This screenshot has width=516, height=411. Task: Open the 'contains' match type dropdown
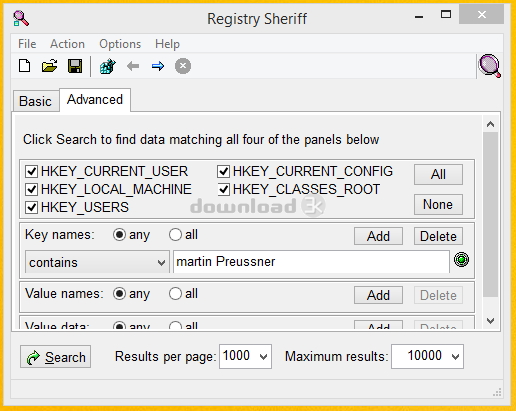(x=97, y=262)
